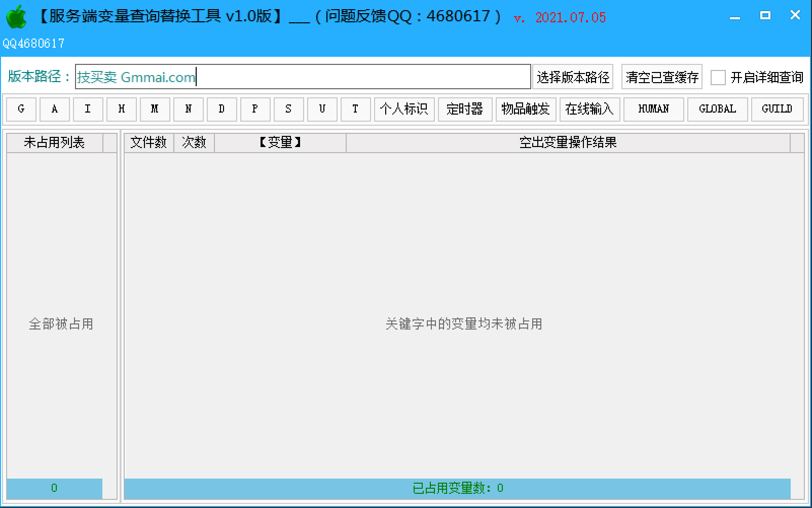Click the N variable button
812x508 pixels.
[189, 109]
